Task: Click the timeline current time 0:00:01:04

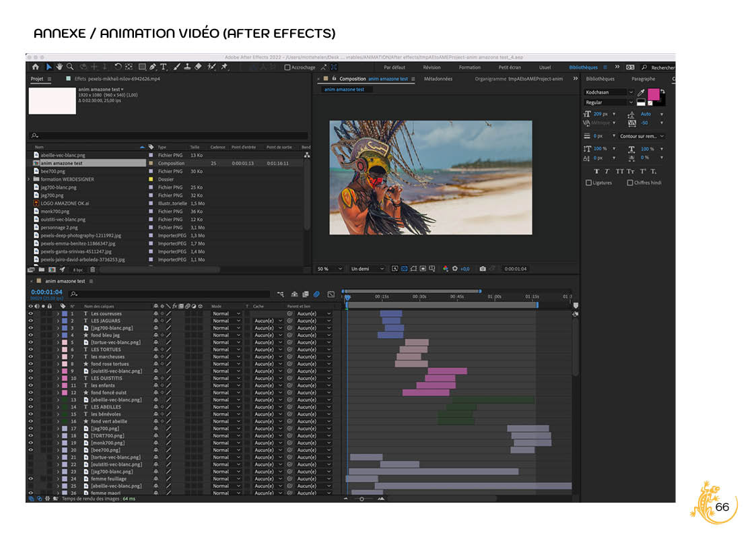Action: click(46, 292)
